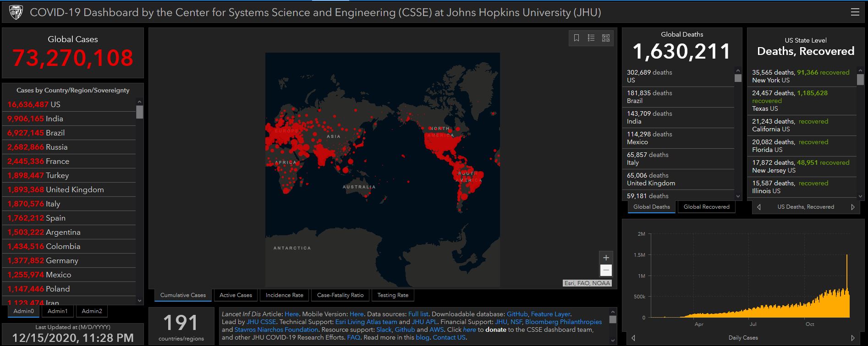This screenshot has height=346, width=868.
Task: Zoom in on the map with plus button
Action: [606, 258]
